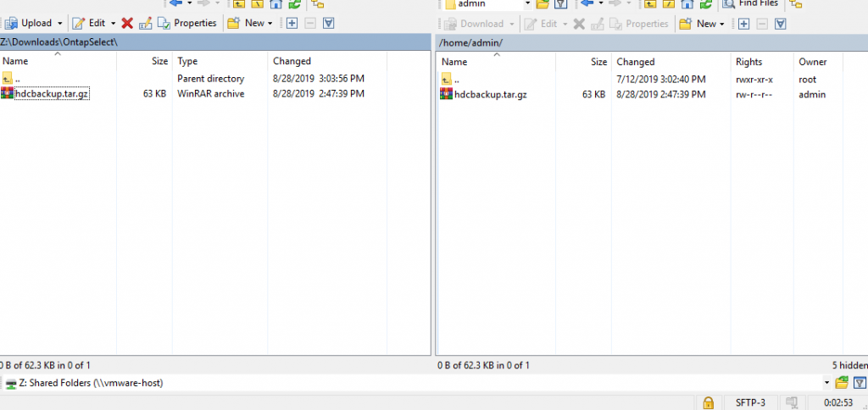Click the bottom filter funnel icon

tap(860, 382)
